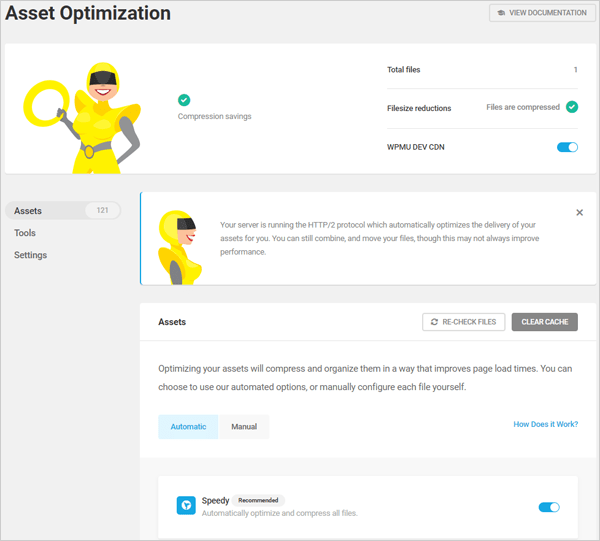Click the Re-check Files button

pyautogui.click(x=463, y=322)
